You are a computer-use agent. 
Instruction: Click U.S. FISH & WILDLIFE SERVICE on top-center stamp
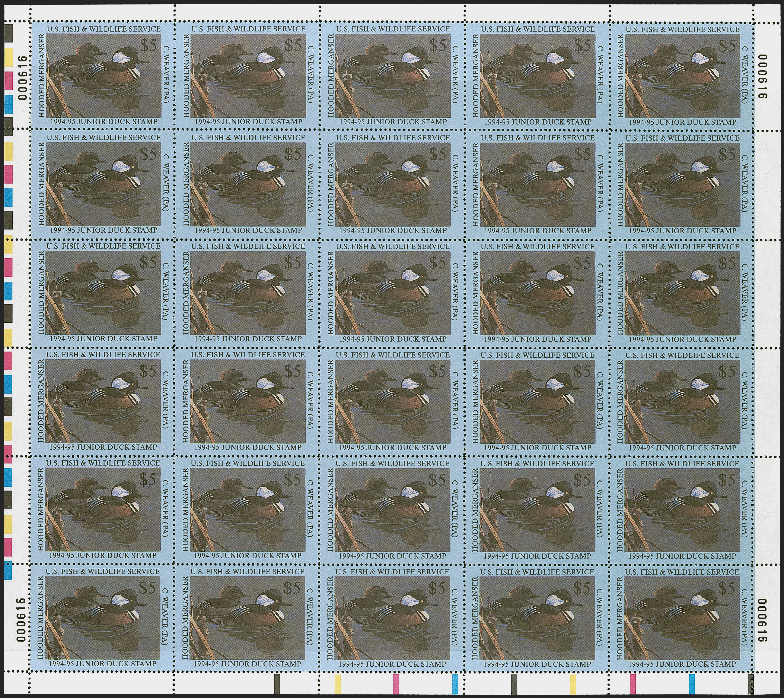point(393,29)
